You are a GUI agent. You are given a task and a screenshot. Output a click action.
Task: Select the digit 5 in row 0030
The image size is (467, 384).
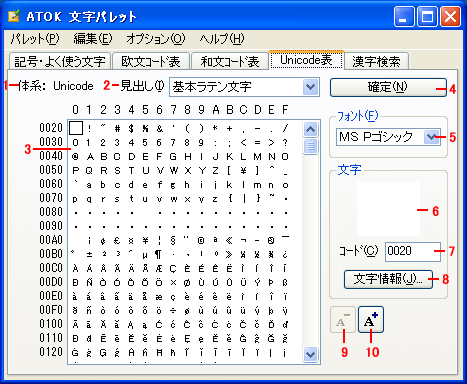(x=145, y=142)
